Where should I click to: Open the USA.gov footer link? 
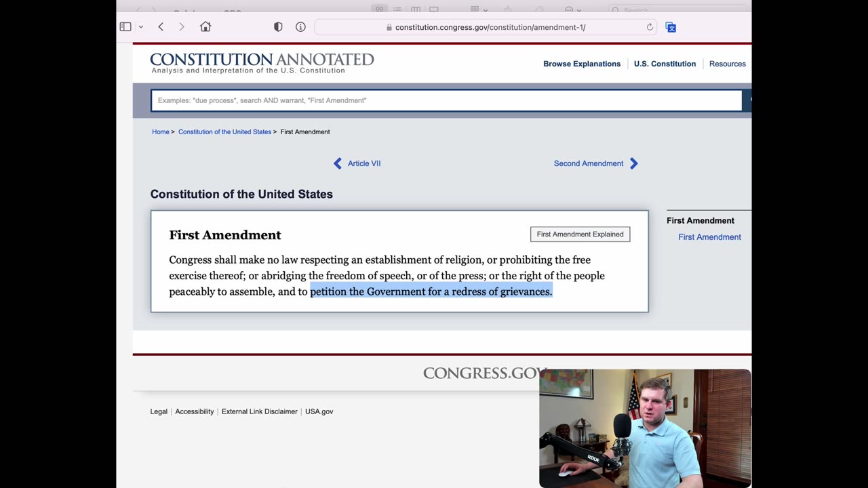pos(319,411)
